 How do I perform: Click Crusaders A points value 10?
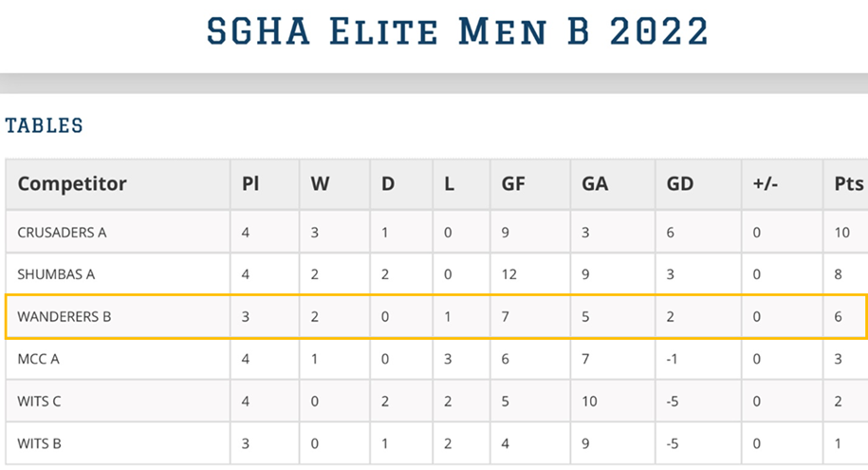[x=842, y=233]
